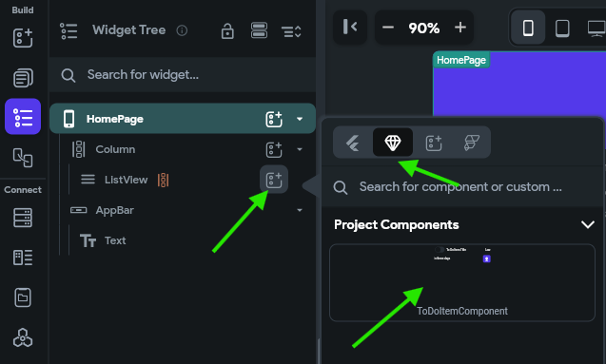Click the ToDoItemComponent name label

click(461, 311)
